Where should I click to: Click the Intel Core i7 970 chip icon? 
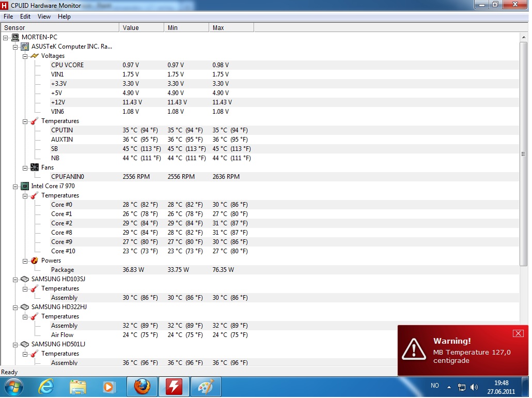25,186
